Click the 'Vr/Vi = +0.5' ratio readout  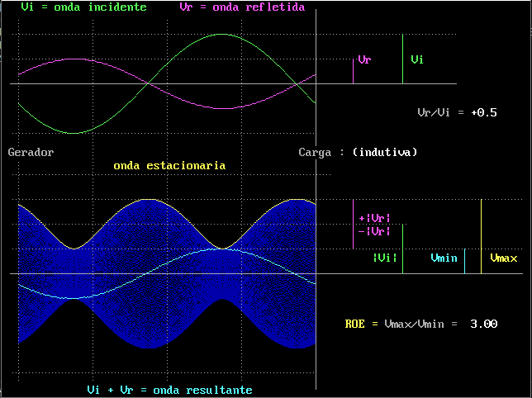click(x=457, y=112)
